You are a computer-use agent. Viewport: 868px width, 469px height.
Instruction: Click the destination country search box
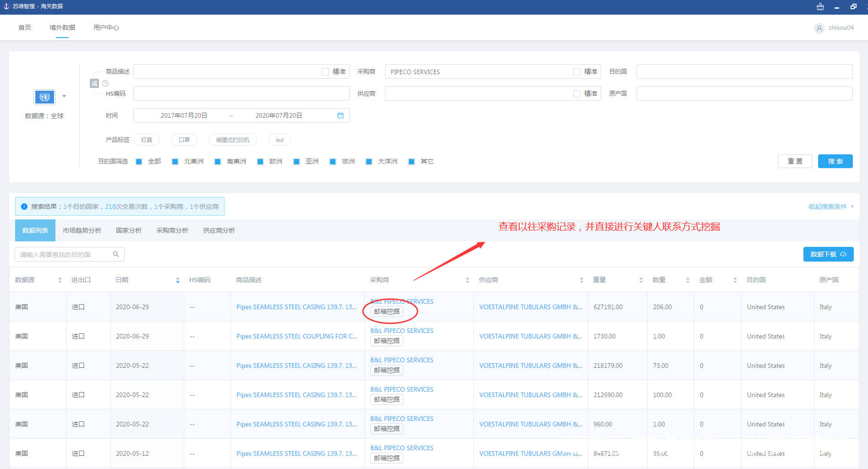(70, 254)
